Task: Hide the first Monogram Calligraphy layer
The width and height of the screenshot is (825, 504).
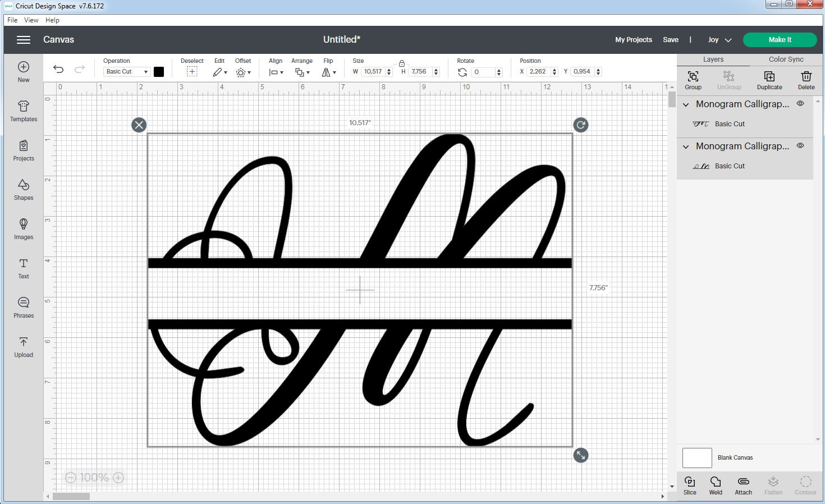Action: tap(800, 103)
